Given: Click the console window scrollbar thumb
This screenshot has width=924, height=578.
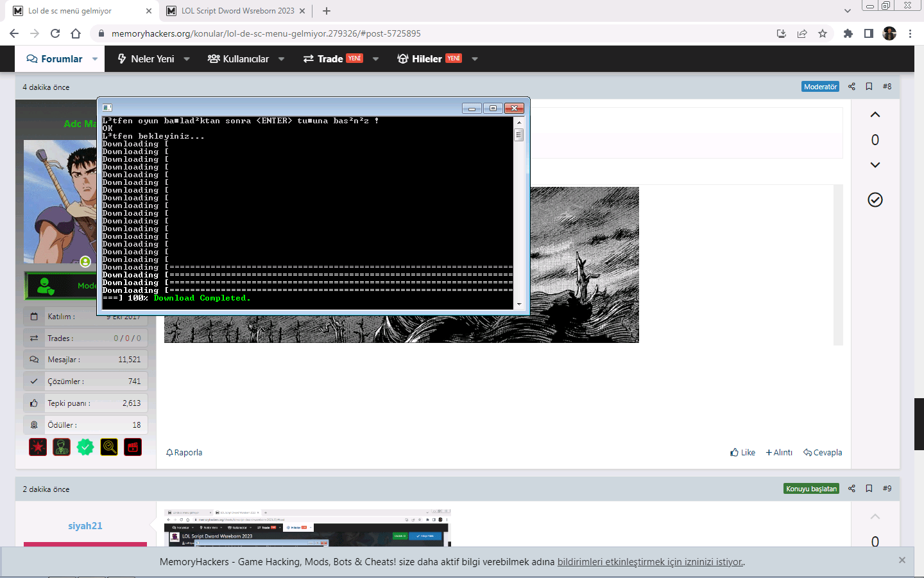Looking at the screenshot, I should pyautogui.click(x=519, y=135).
